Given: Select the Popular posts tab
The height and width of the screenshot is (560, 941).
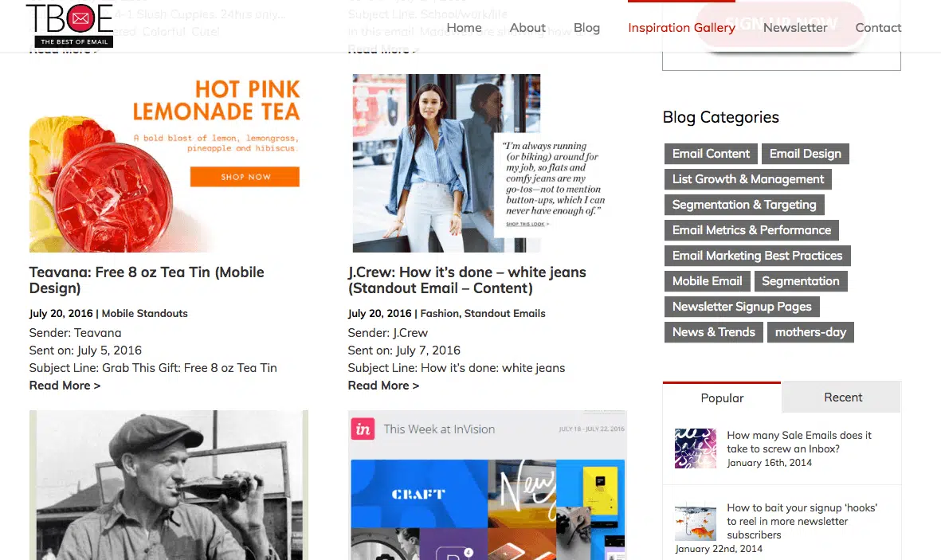Looking at the screenshot, I should [722, 397].
